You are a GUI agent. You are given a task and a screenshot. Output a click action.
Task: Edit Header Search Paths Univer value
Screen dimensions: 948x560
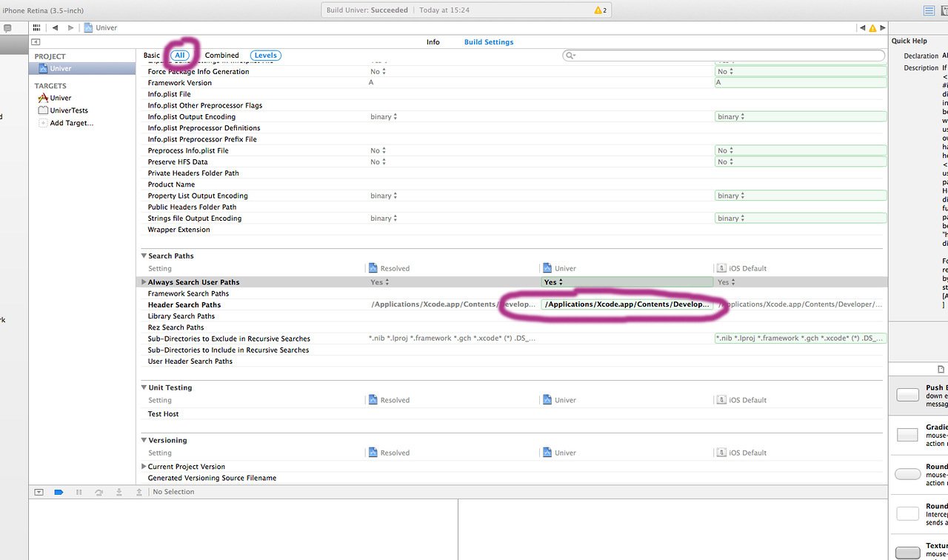(627, 304)
